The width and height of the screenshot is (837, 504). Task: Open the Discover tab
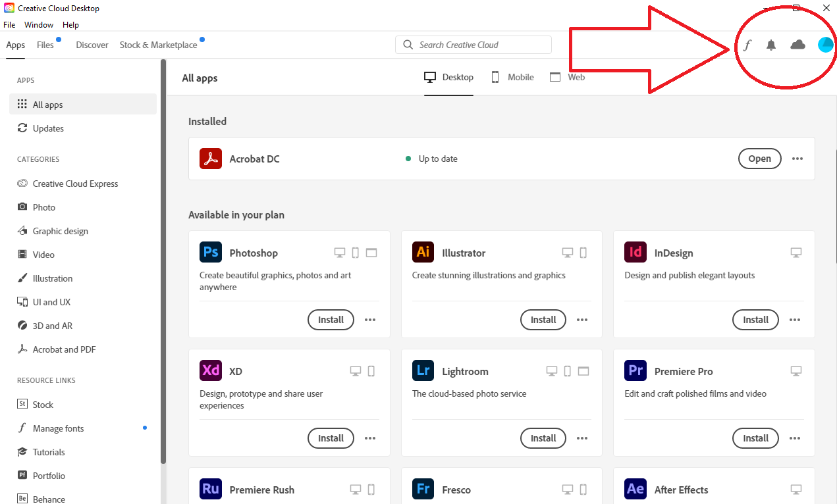coord(92,45)
